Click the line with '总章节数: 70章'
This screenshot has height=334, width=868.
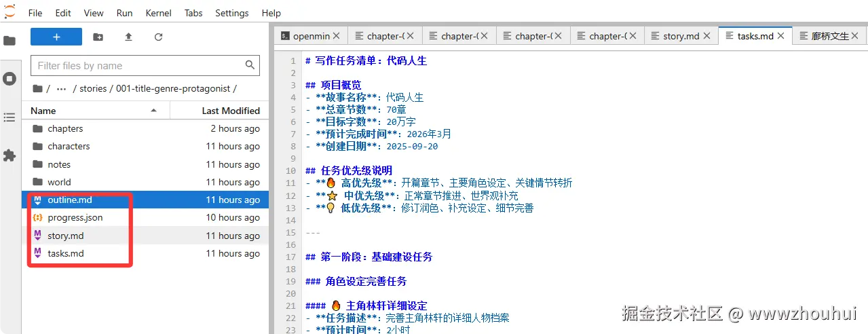356,109
